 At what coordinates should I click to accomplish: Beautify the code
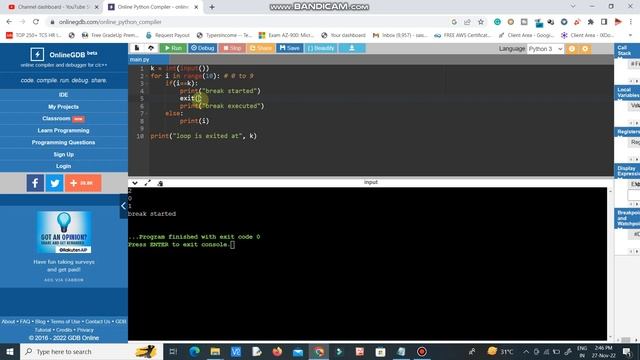321,48
